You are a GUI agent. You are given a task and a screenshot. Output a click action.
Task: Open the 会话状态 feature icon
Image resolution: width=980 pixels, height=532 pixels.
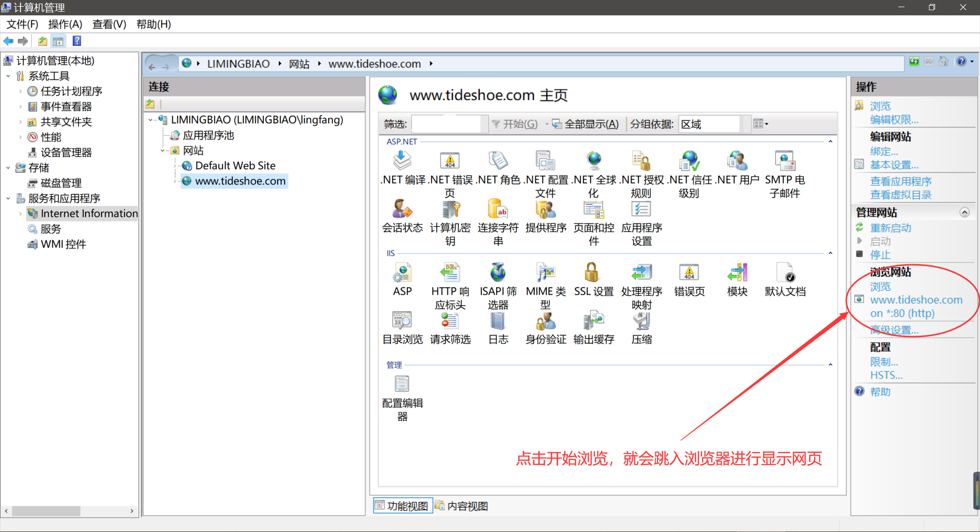pyautogui.click(x=402, y=209)
